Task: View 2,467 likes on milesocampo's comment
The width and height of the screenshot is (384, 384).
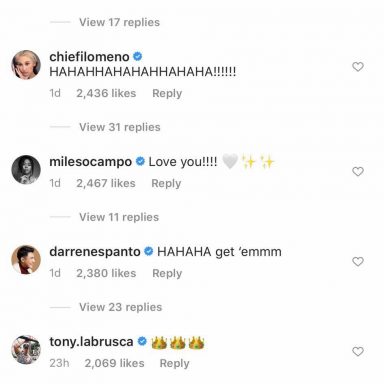Action: pyautogui.click(x=106, y=183)
